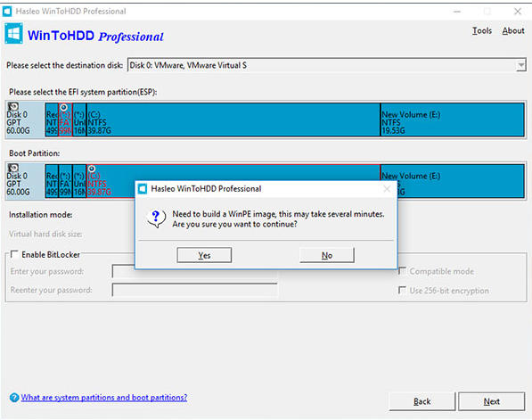Tick the Enable BitLocker checkbox
The height and width of the screenshot is (420, 532).
14,254
